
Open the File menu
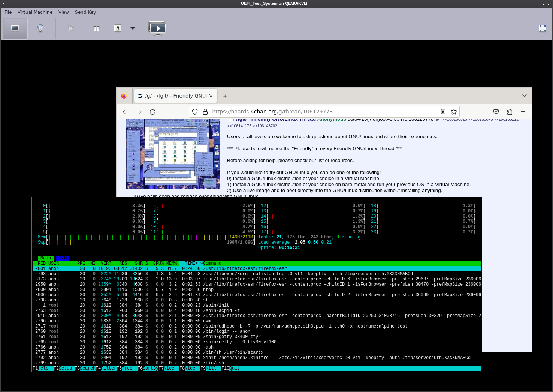(8, 12)
